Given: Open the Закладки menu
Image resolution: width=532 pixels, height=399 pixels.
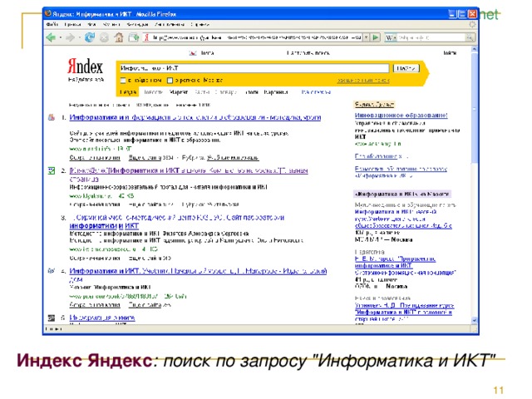Looking at the screenshot, I should (137, 24).
